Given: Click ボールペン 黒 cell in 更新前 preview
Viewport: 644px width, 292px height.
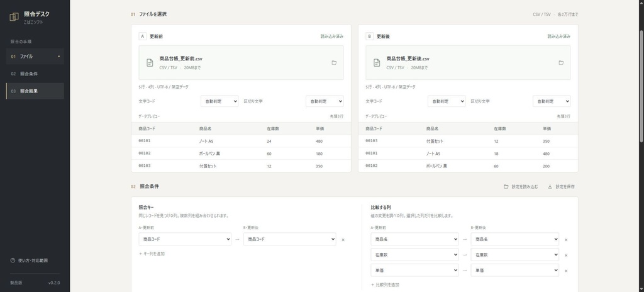Looking at the screenshot, I should point(211,154).
